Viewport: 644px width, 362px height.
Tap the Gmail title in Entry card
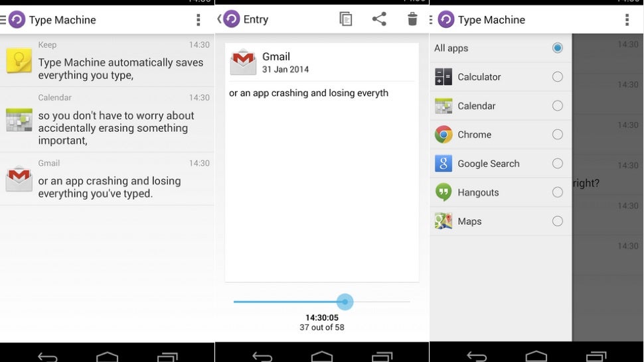tap(276, 56)
